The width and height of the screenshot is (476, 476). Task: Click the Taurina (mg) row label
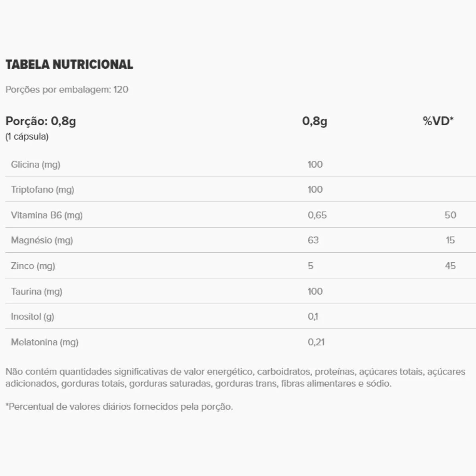(36, 291)
